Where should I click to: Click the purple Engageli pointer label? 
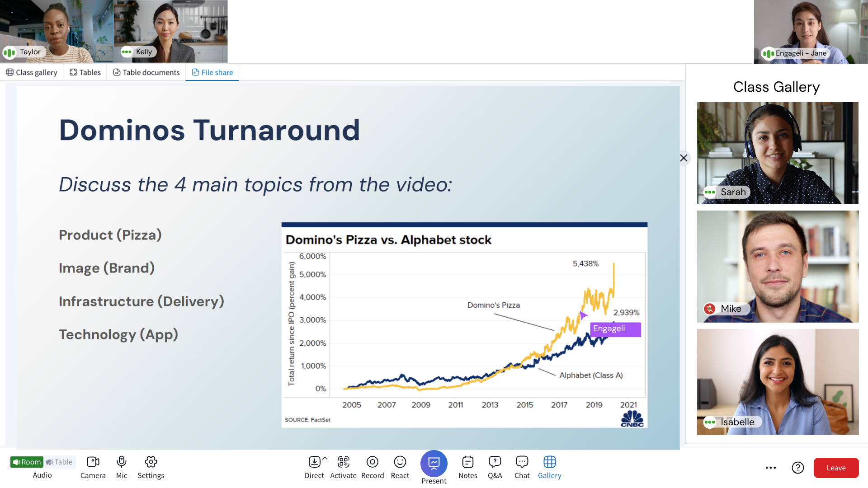pos(615,329)
